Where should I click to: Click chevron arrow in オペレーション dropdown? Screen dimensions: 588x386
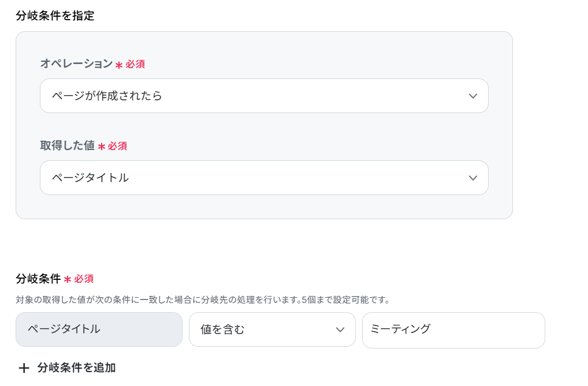473,96
